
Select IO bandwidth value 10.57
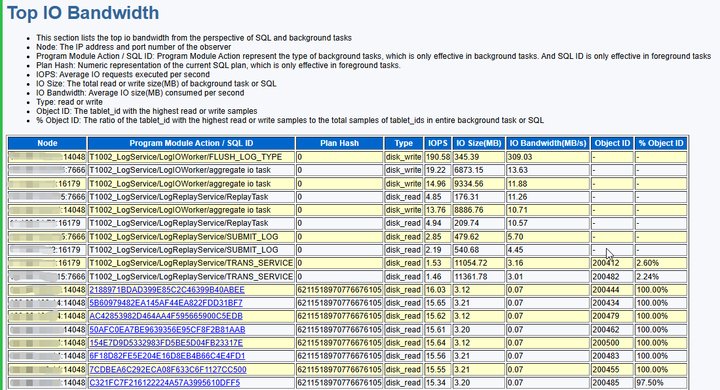pos(518,223)
